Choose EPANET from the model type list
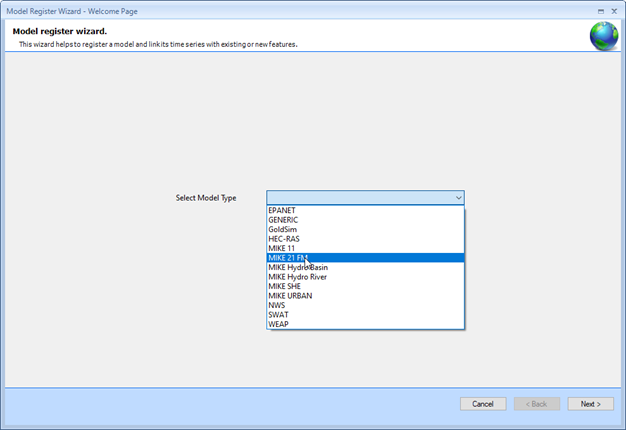Screen dimensions: 626x430 (365, 210)
